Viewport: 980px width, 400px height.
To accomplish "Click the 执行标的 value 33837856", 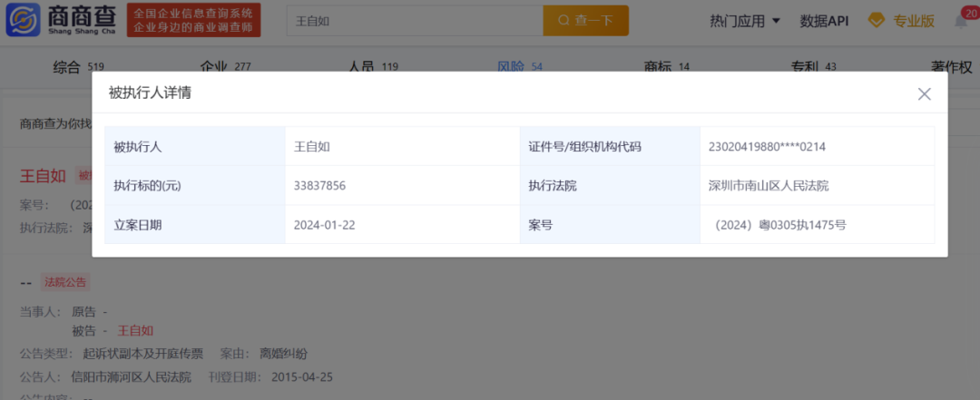I will (x=320, y=186).
